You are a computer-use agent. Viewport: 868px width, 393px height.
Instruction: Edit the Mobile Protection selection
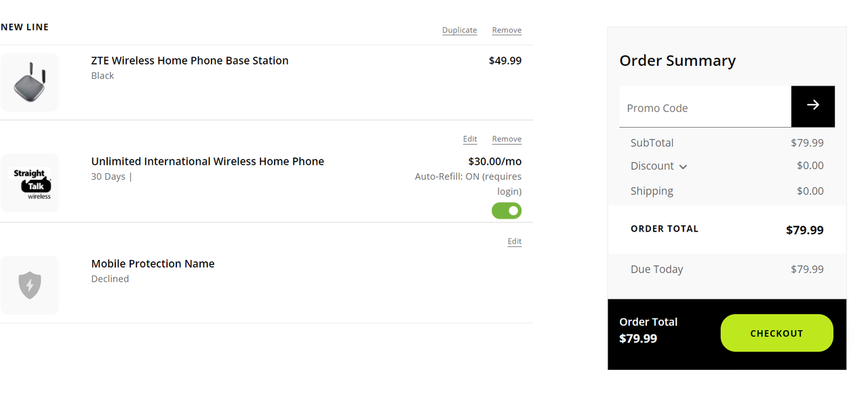click(515, 242)
